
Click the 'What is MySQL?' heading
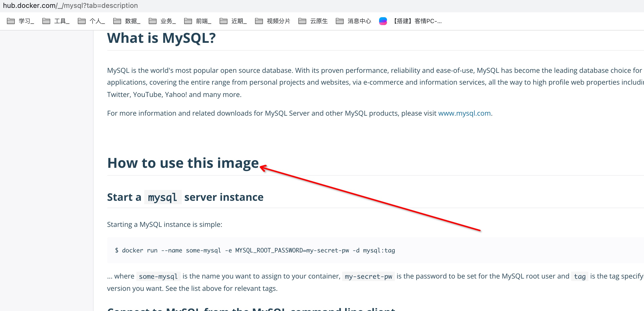161,38
